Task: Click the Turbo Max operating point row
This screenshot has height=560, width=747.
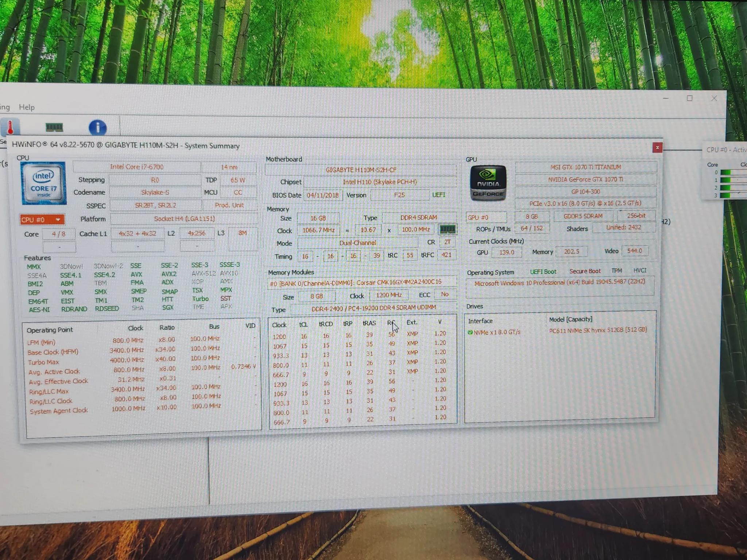Action: click(x=142, y=361)
